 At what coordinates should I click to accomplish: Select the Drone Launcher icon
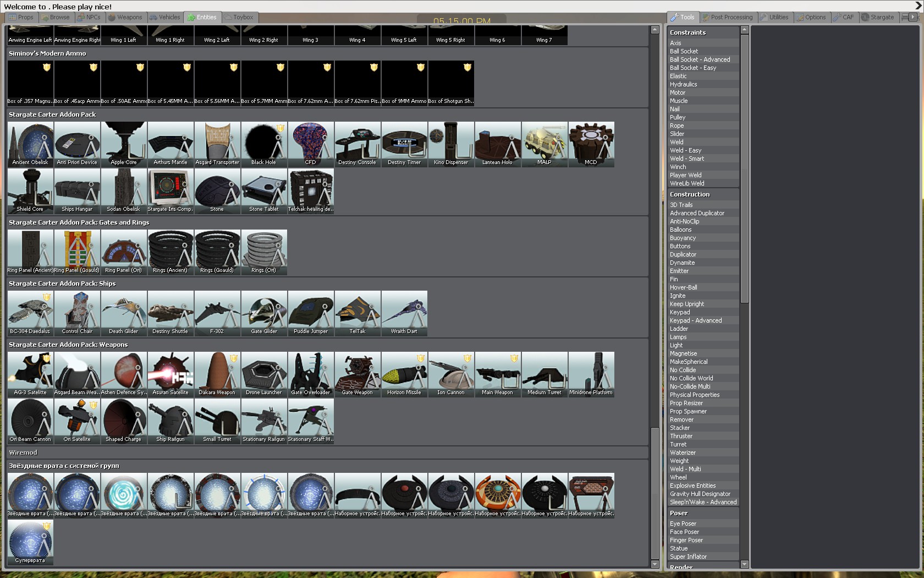(264, 373)
